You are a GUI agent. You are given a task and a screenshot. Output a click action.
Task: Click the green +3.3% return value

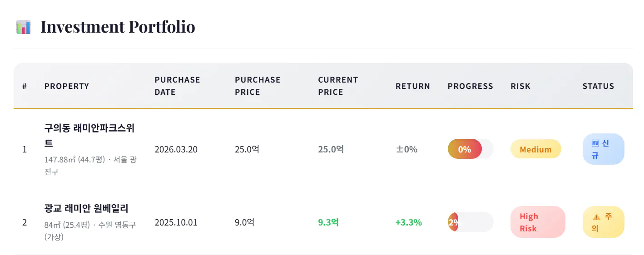click(408, 222)
